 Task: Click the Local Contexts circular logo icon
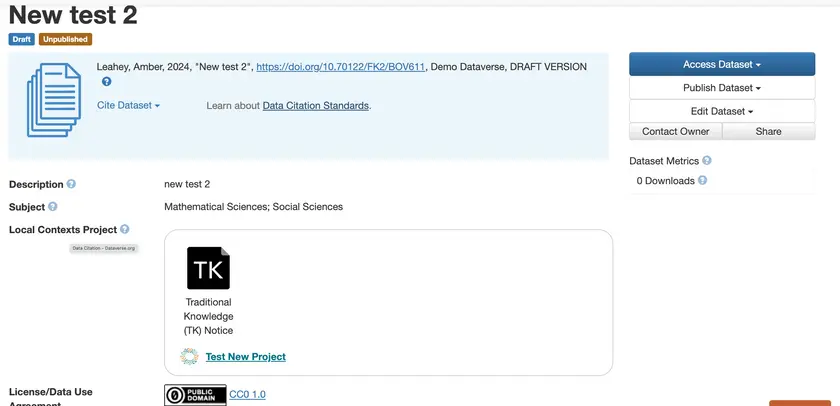[189, 357]
